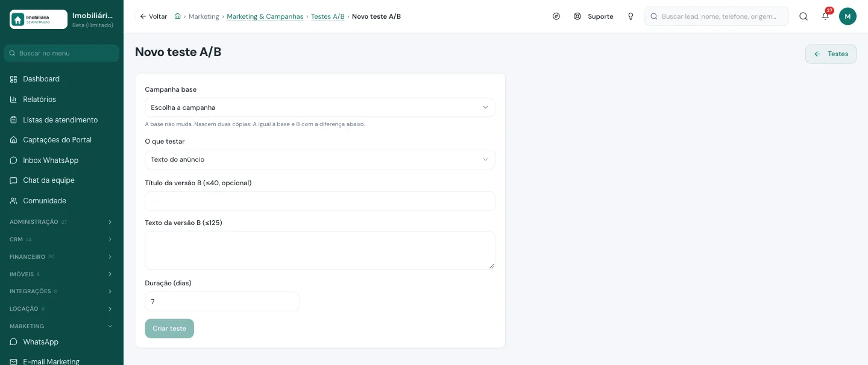Image resolution: width=868 pixels, height=365 pixels.
Task: Expand the Administração section
Action: point(61,222)
